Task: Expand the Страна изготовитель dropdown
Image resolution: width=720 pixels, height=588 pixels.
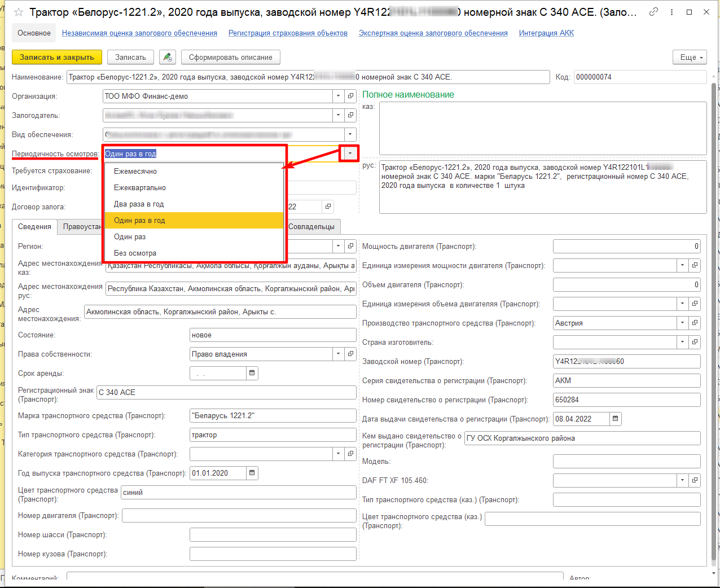Action: [x=683, y=342]
